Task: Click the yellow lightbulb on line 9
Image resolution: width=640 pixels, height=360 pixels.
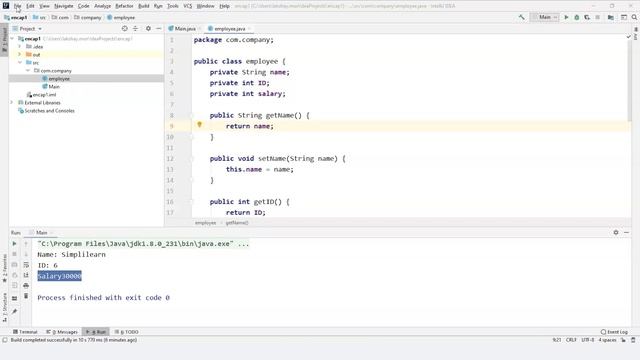Action: click(199, 124)
